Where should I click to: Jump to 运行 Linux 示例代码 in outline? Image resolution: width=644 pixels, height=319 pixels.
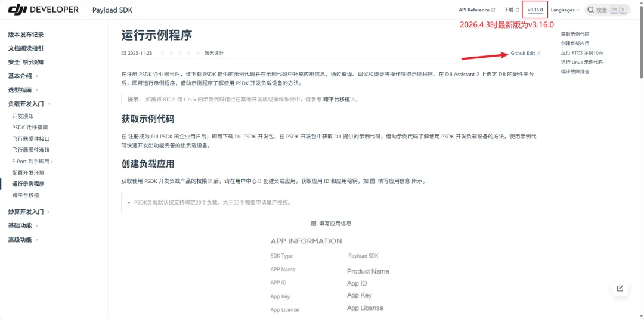coord(582,63)
